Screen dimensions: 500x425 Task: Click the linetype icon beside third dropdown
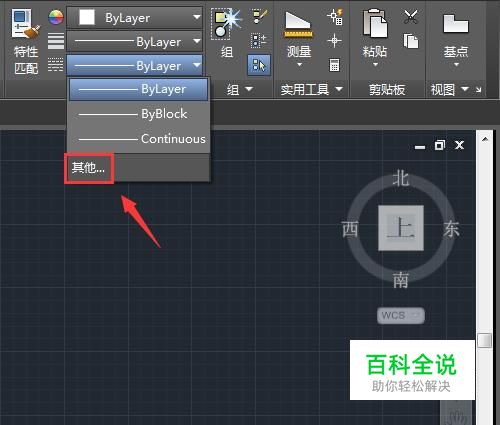[56, 65]
